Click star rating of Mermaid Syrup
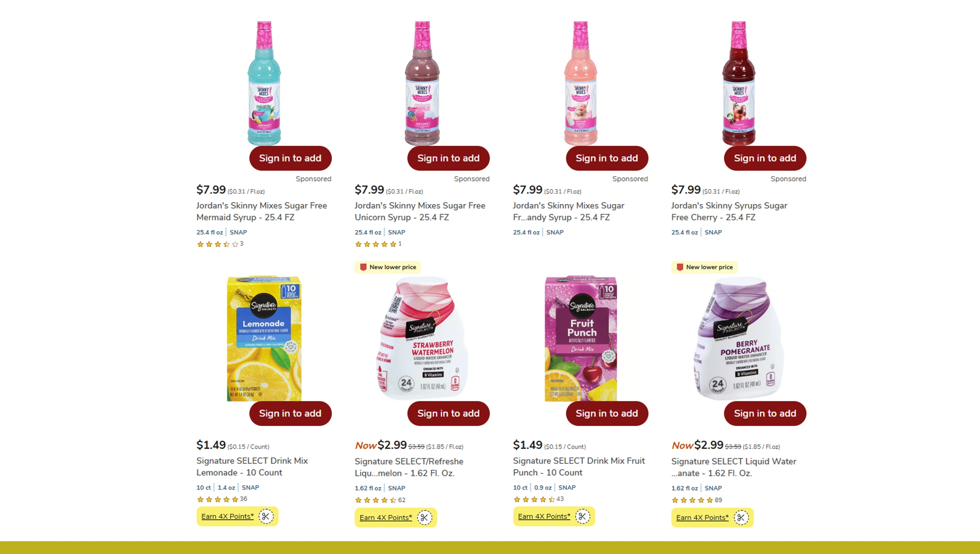This screenshot has width=980, height=554. (x=217, y=244)
